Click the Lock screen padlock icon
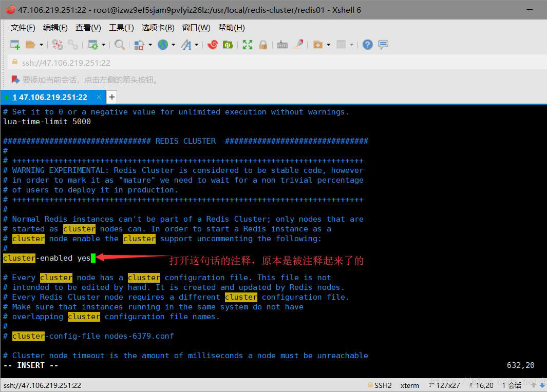547x392 pixels. click(263, 45)
